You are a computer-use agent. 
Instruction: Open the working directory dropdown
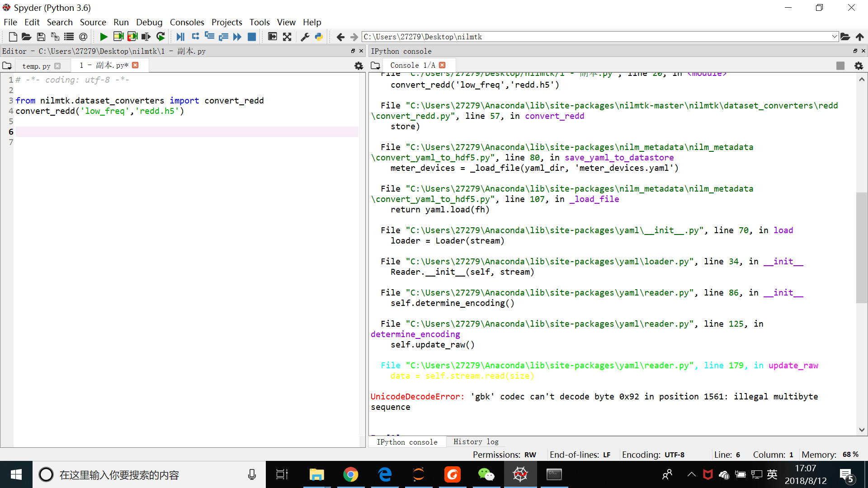click(x=835, y=37)
